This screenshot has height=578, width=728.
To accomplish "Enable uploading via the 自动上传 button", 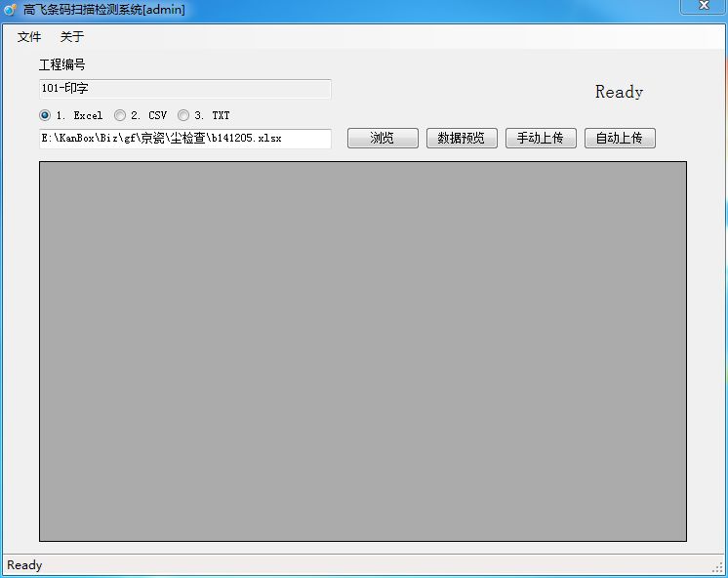I will click(x=620, y=138).
